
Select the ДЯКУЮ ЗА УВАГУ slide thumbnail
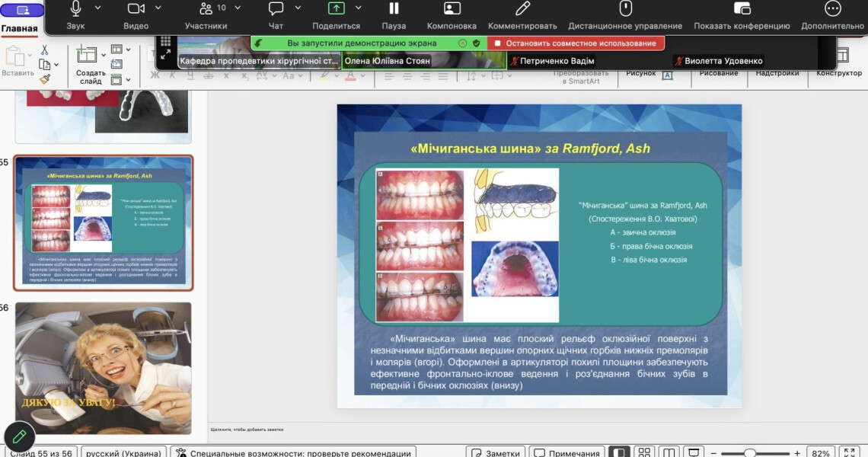[104, 367]
